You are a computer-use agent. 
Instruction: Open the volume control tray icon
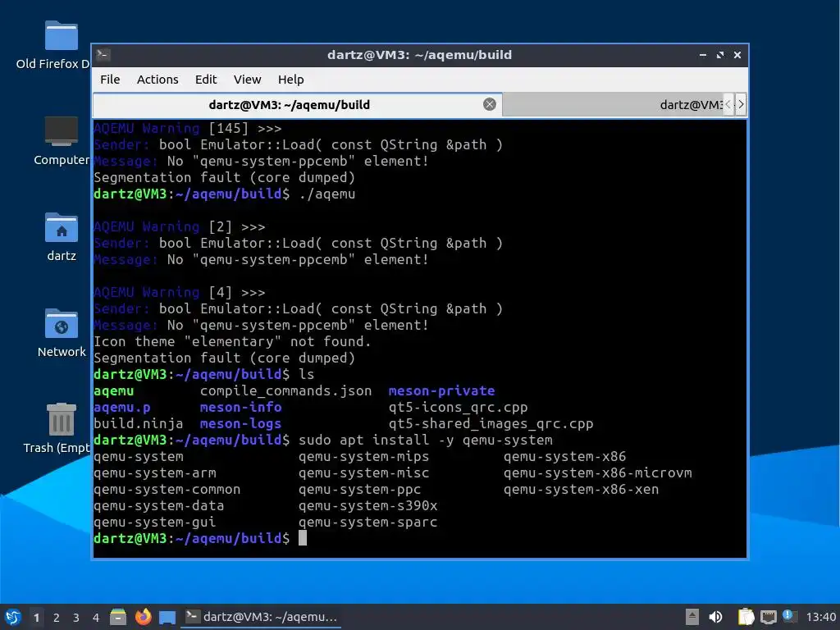[715, 617]
